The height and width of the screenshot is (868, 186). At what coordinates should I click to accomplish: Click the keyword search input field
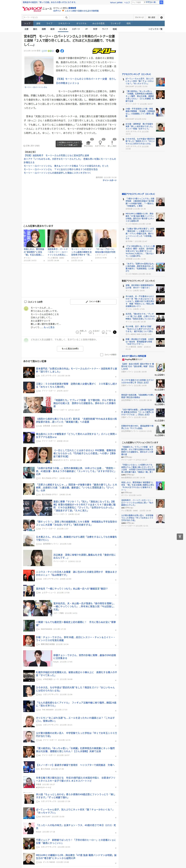[x=44, y=18]
